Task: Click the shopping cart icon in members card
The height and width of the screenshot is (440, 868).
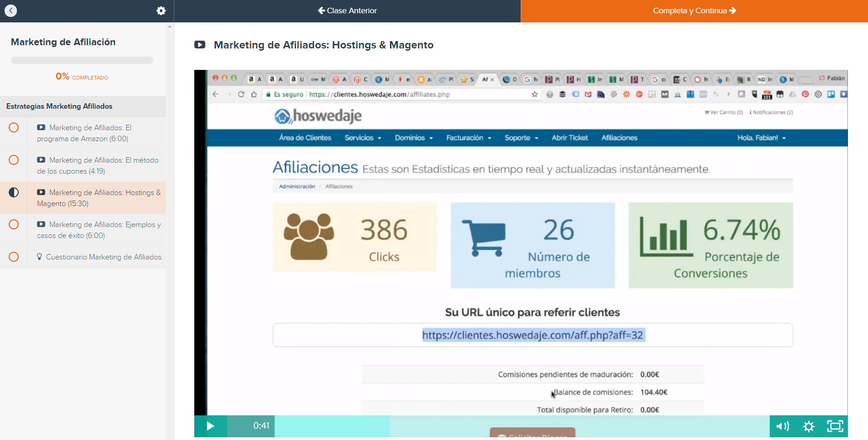Action: (x=484, y=238)
